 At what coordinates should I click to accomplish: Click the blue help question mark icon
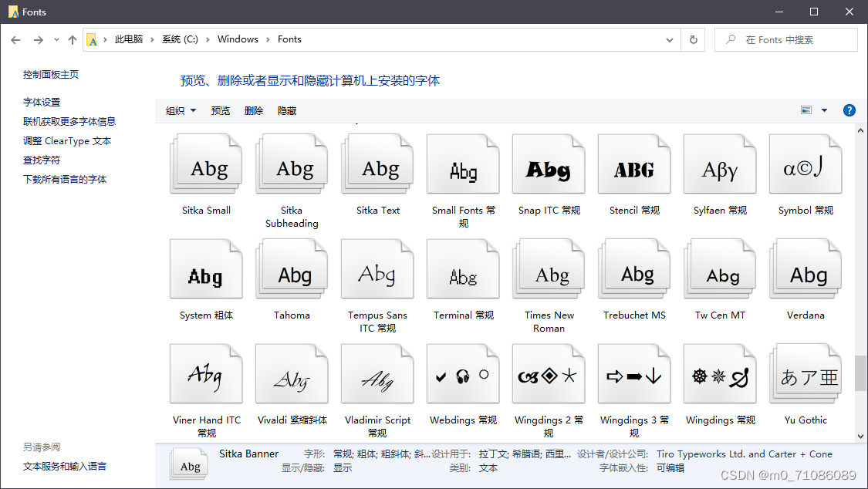[x=849, y=110]
